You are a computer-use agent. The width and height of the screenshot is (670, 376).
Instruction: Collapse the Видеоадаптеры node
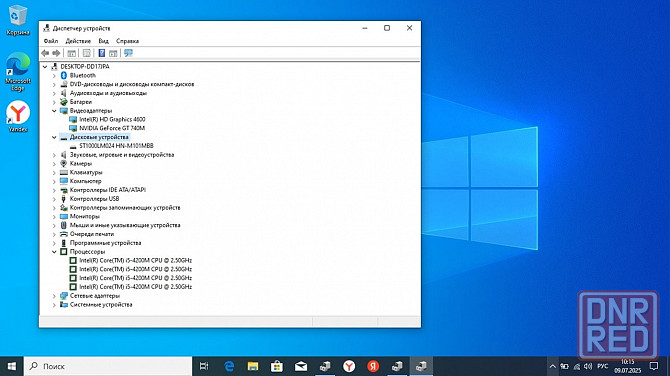(54, 111)
